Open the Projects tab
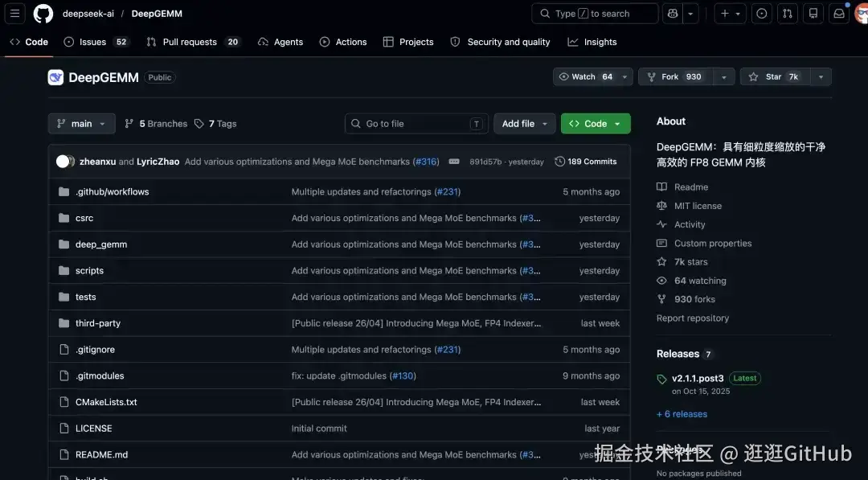 (408, 42)
